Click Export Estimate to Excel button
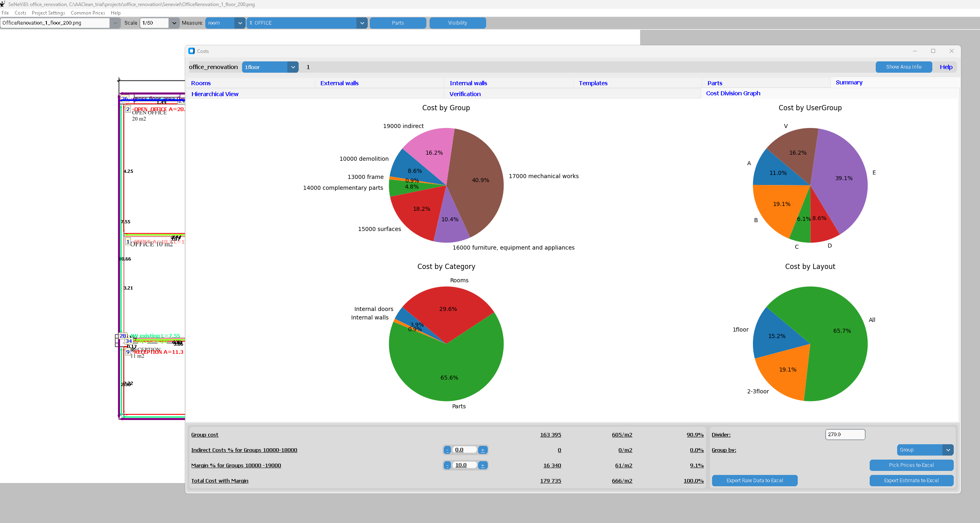The image size is (980, 523). 911,481
